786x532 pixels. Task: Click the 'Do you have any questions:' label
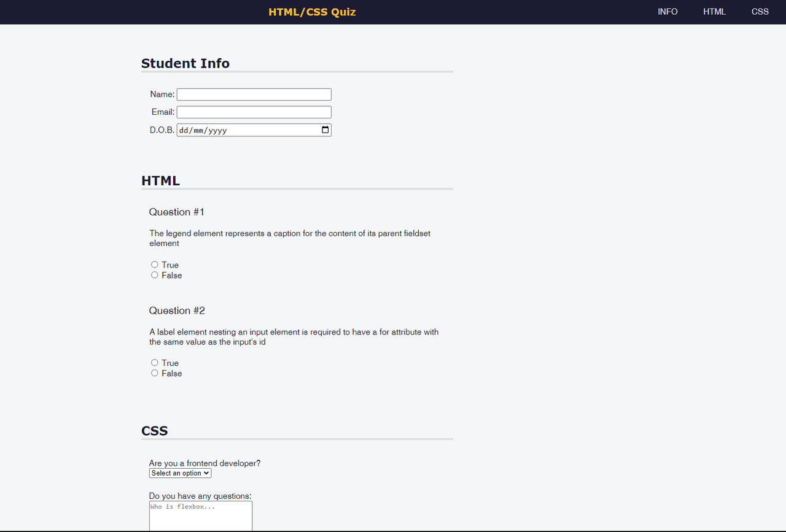click(200, 495)
